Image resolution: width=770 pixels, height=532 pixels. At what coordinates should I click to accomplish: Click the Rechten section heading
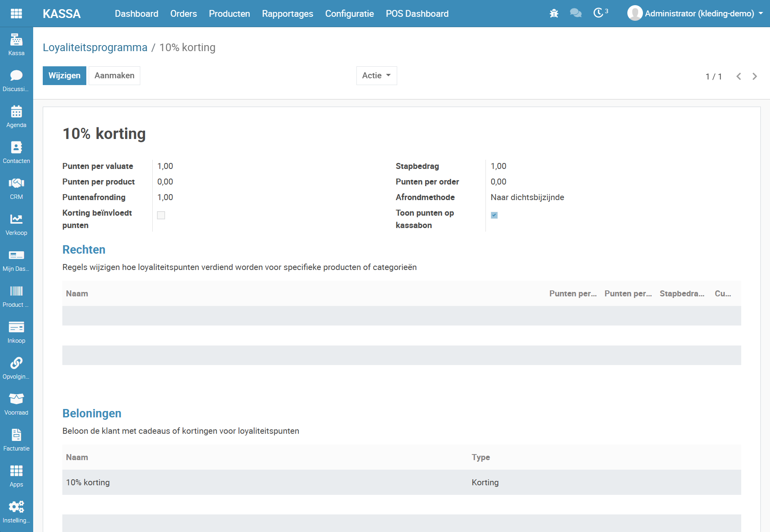coord(84,250)
